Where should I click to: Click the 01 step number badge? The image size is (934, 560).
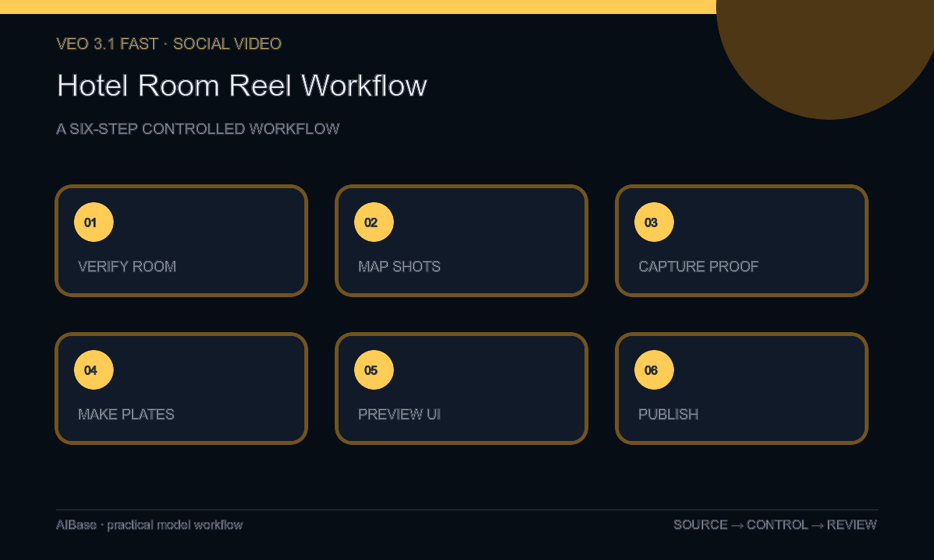pos(93,222)
